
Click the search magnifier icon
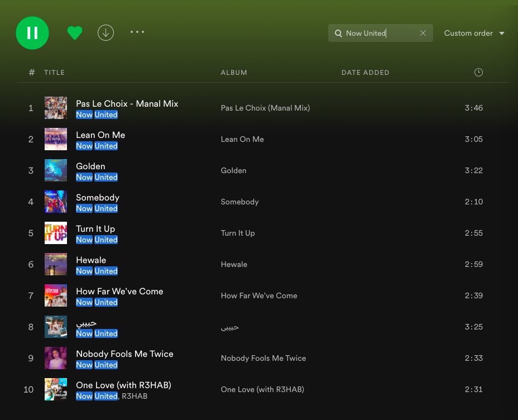pos(338,34)
